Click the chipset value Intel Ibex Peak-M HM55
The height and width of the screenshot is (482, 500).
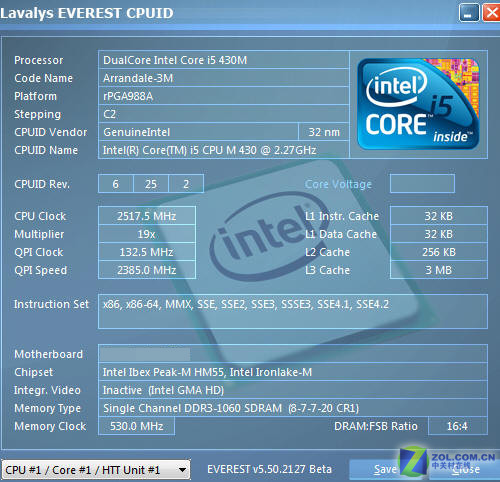293,372
